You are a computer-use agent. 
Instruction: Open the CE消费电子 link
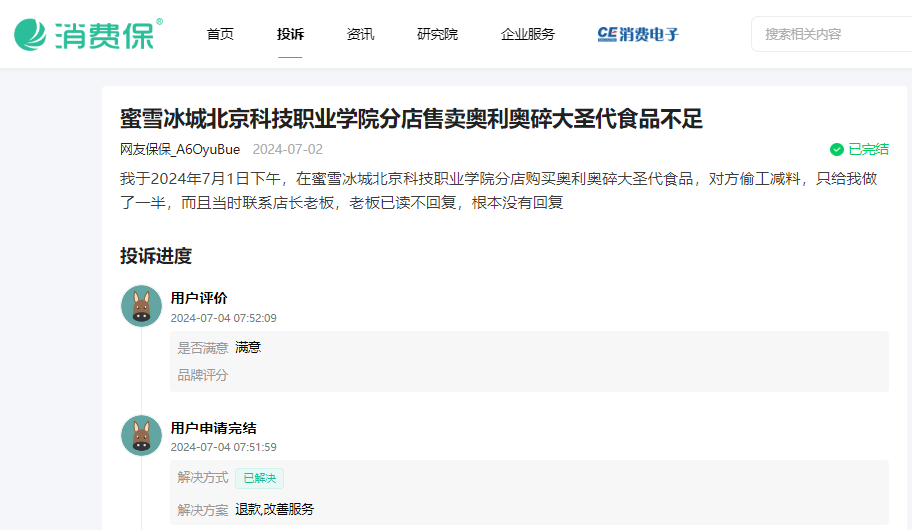click(x=638, y=34)
